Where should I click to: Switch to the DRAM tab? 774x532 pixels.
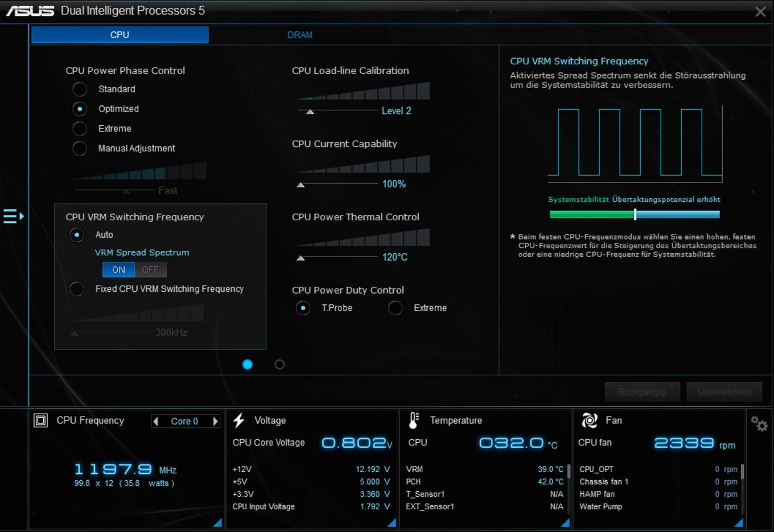[x=299, y=35]
